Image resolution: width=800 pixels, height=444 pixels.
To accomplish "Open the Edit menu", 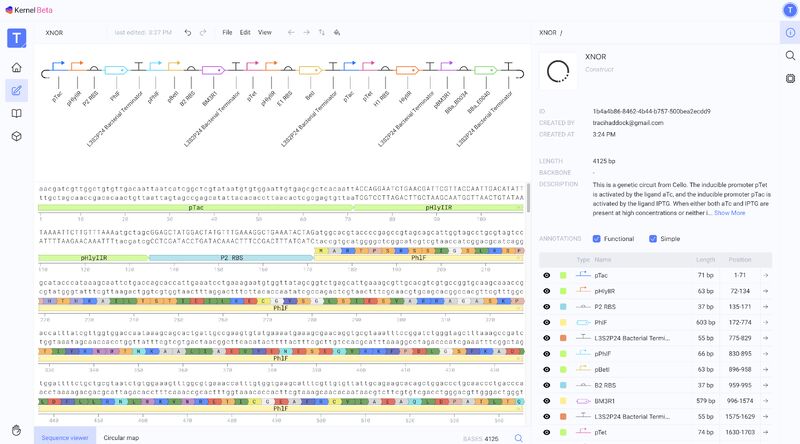I will (245, 33).
